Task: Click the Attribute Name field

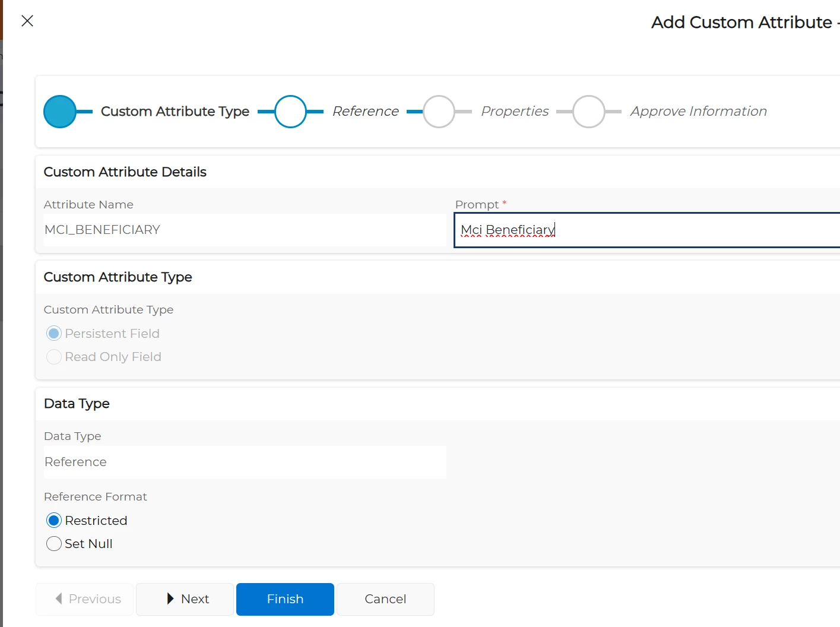Action: [x=245, y=230]
